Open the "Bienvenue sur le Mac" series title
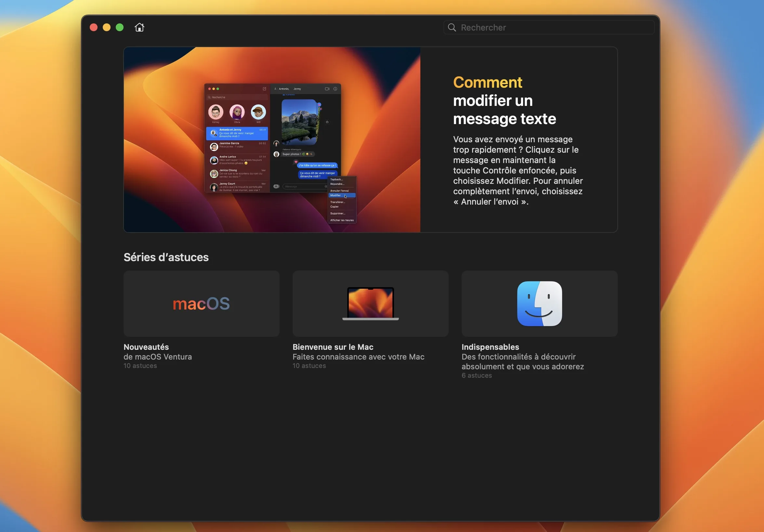The width and height of the screenshot is (764, 532). click(333, 347)
